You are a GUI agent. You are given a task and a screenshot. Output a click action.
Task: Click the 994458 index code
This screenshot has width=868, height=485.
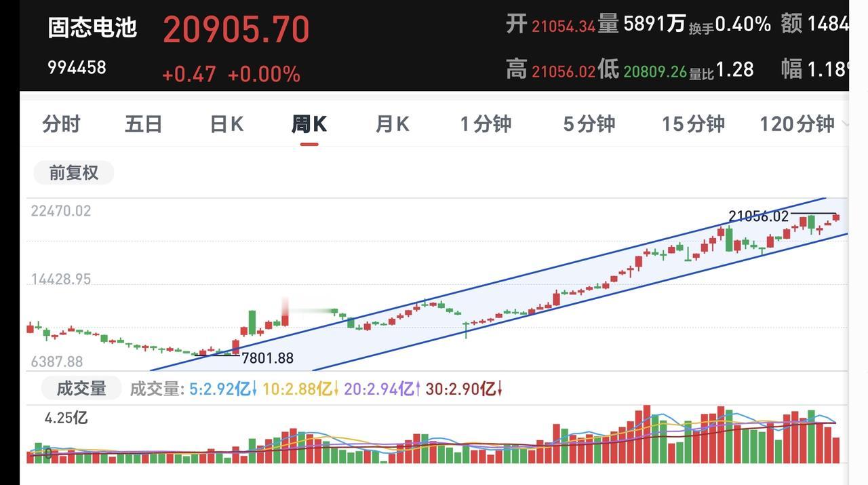pyautogui.click(x=77, y=68)
